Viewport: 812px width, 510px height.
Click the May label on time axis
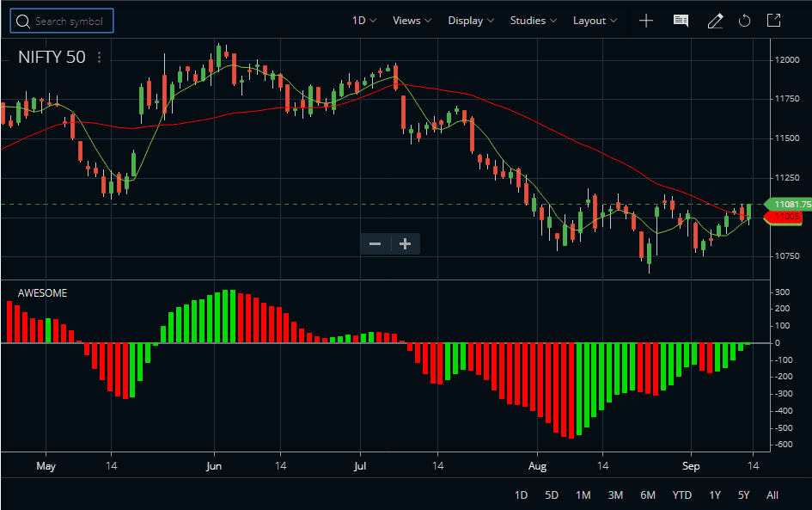pyautogui.click(x=46, y=466)
